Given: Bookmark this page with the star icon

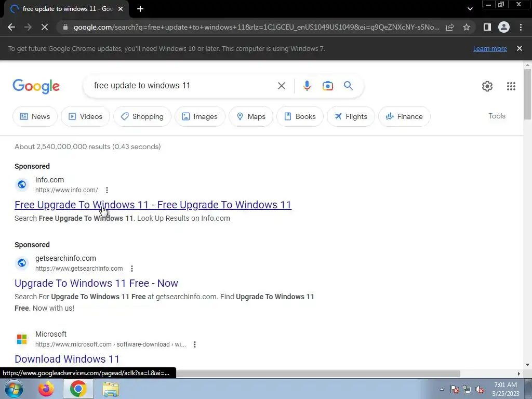Looking at the screenshot, I should pyautogui.click(x=467, y=27).
